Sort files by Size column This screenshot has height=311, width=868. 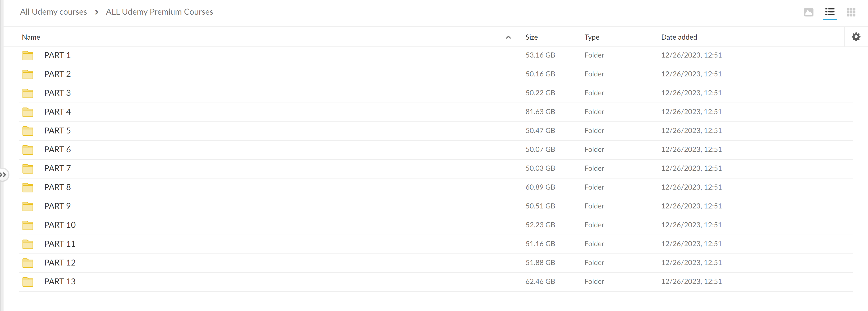[x=531, y=37]
